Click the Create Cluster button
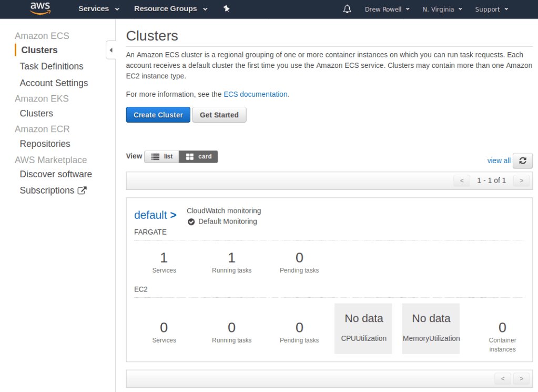Screen dimensions: 538x392 click(x=158, y=115)
